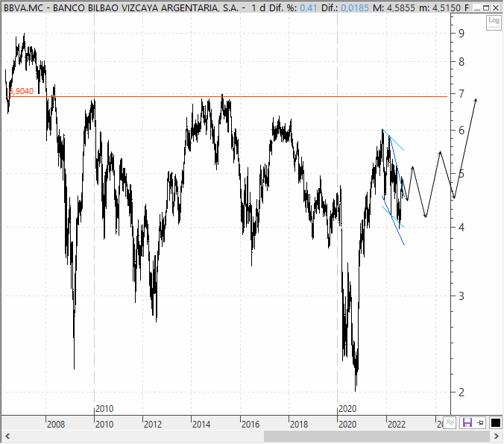Screen dimensions: 504x444
Task: Click the price axis label 6
Action: 462,131
